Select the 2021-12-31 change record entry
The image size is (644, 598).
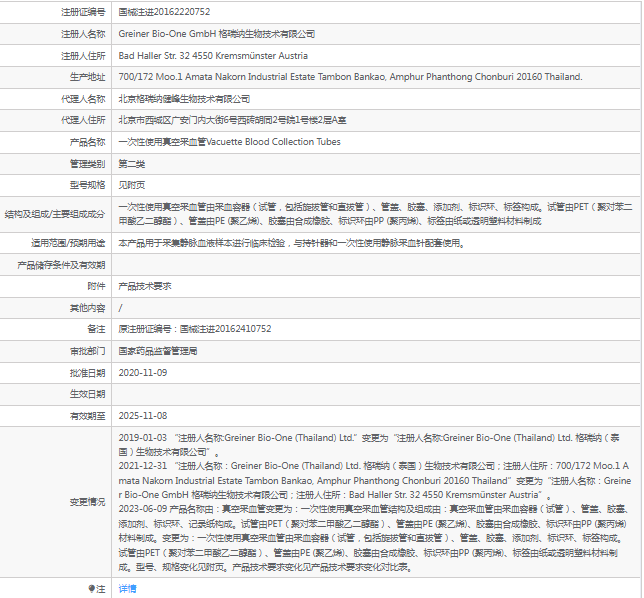[375, 480]
